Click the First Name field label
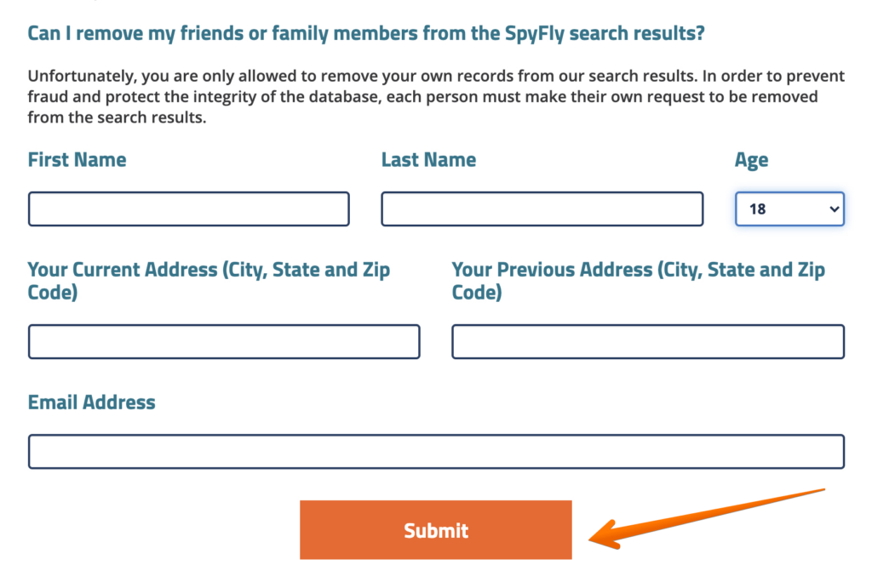The height and width of the screenshot is (588, 872). point(77,159)
